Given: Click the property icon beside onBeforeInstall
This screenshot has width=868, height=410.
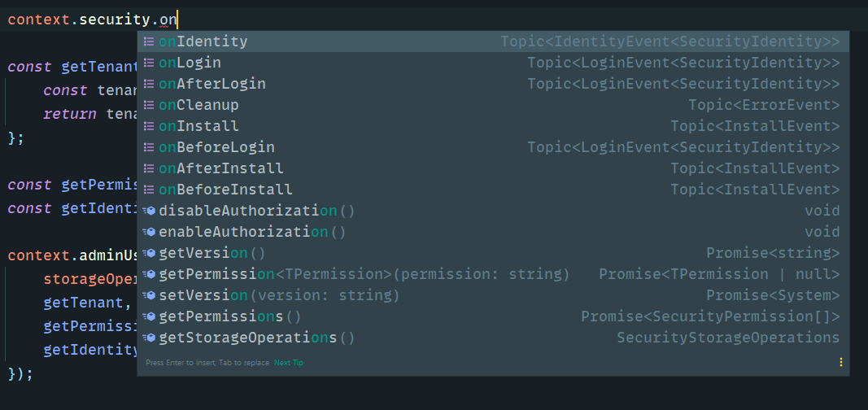Looking at the screenshot, I should point(149,190).
